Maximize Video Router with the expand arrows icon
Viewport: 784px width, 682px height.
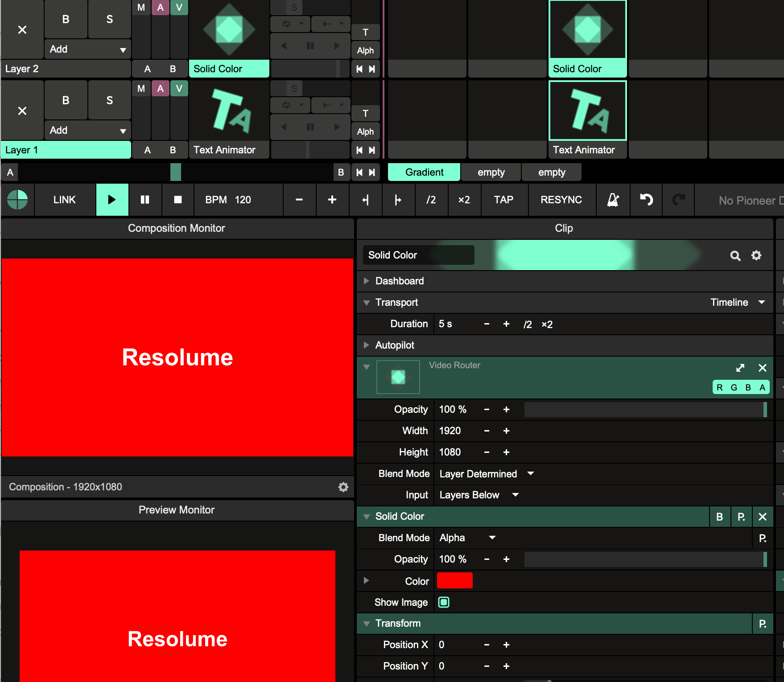tap(740, 368)
